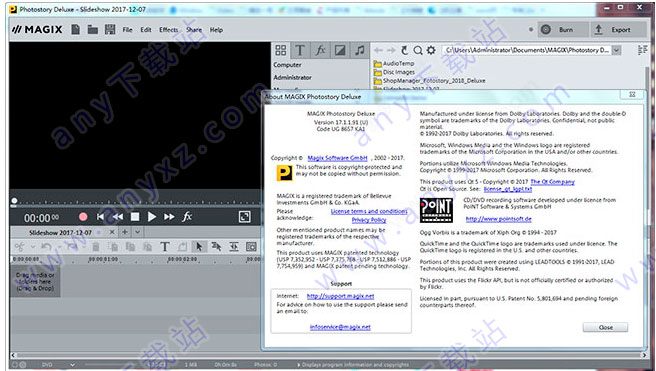Rewind the preview playback
The width and height of the screenshot is (656, 371).
tap(118, 217)
